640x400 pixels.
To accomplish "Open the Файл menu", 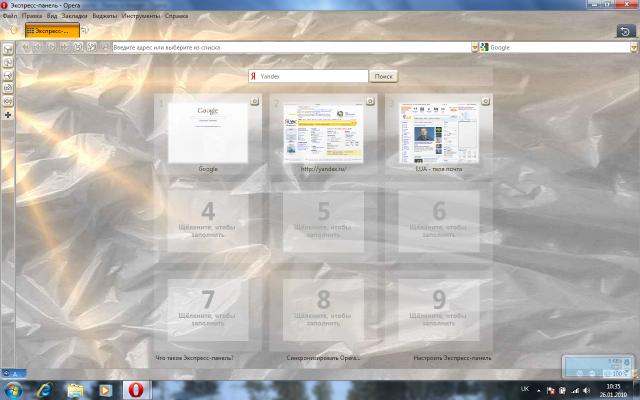I will pos(9,16).
